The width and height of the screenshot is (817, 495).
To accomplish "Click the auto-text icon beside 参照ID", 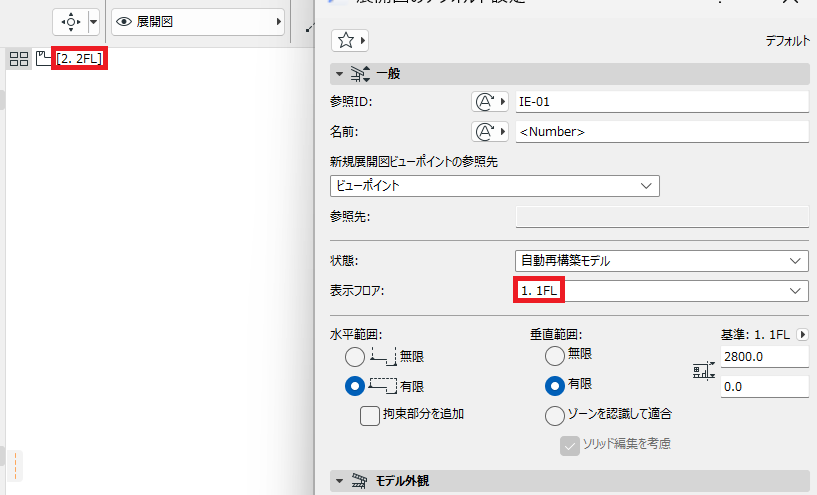I will click(x=490, y=102).
